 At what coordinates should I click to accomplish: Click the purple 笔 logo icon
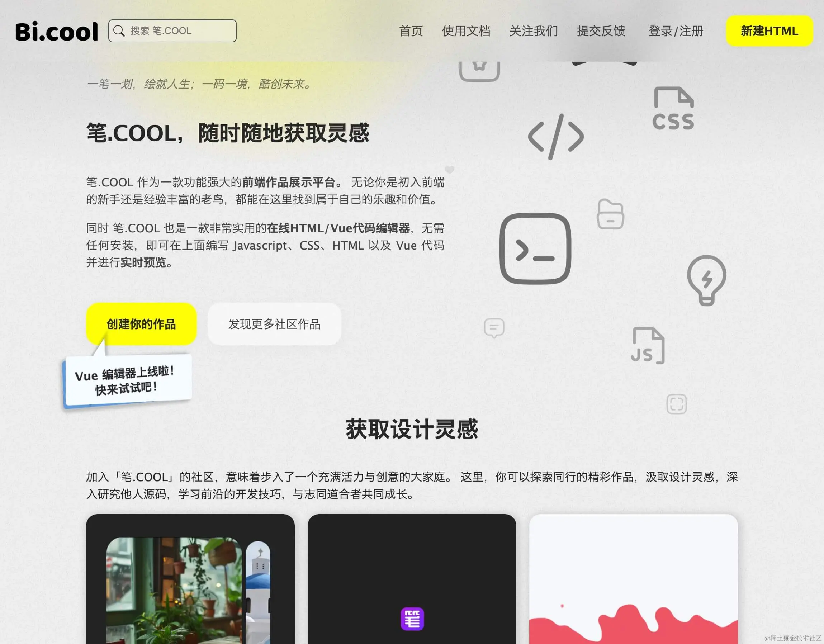[x=412, y=619]
